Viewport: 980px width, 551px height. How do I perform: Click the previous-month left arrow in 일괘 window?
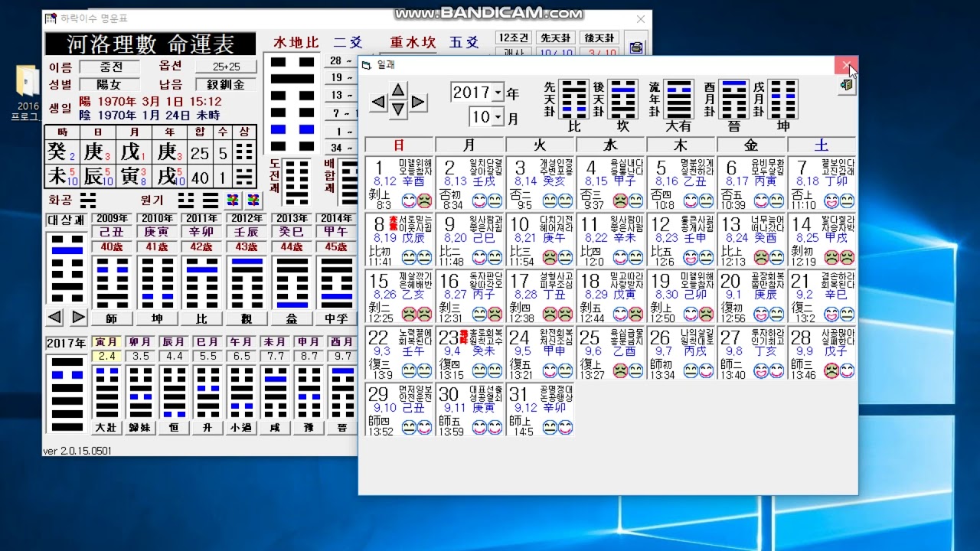[x=377, y=101]
